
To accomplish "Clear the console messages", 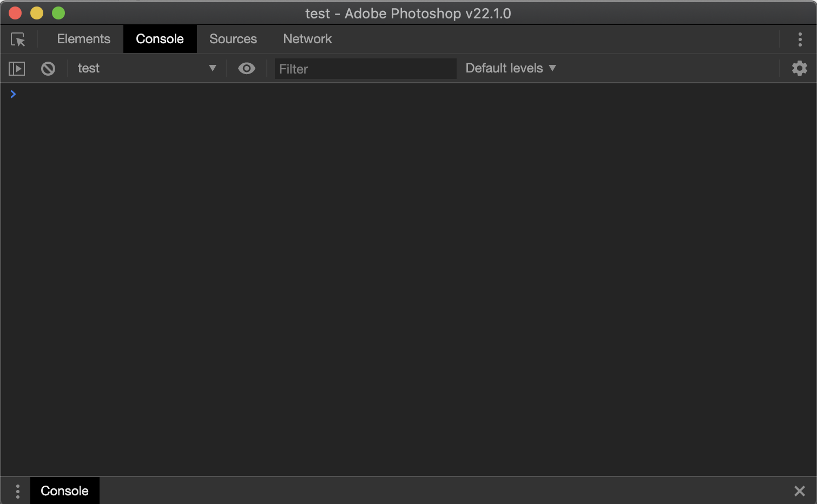I will click(48, 68).
